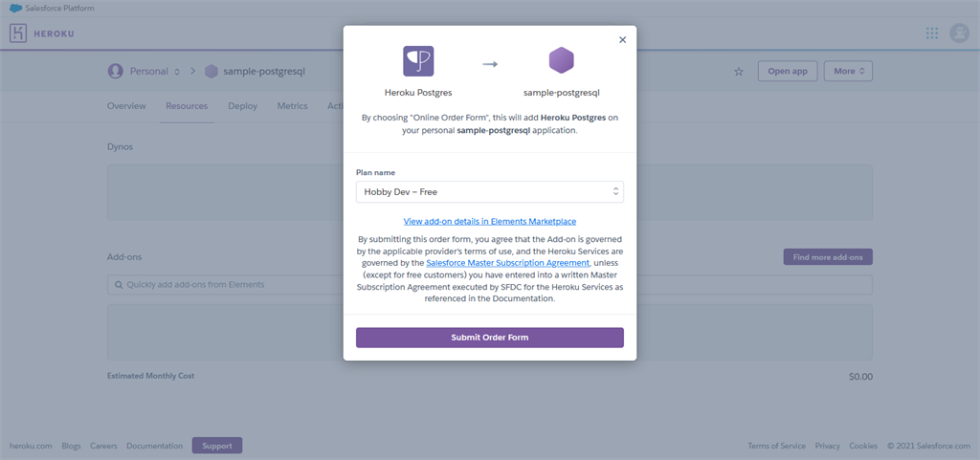
Task: Click the sample-postgresql breadcrumb app name
Action: point(264,71)
